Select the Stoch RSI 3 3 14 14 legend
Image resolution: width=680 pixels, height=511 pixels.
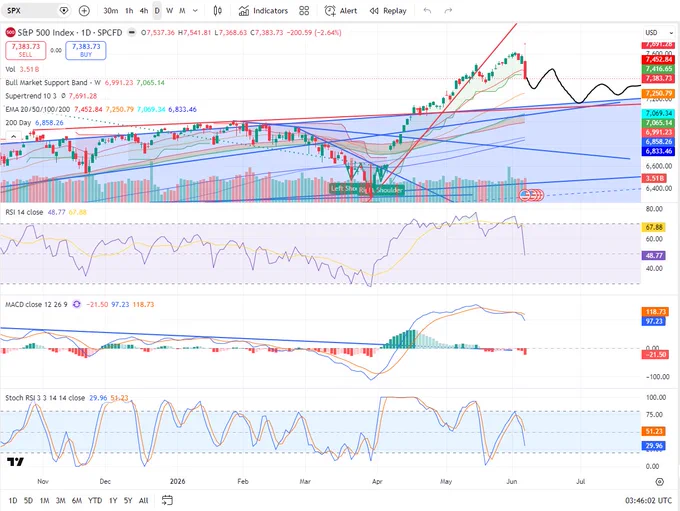(x=67, y=398)
